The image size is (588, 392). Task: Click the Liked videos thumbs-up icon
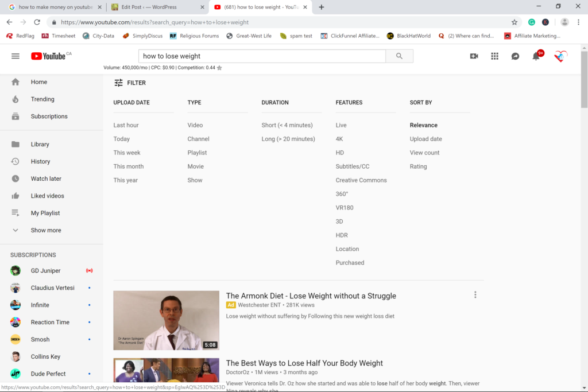pyautogui.click(x=16, y=196)
